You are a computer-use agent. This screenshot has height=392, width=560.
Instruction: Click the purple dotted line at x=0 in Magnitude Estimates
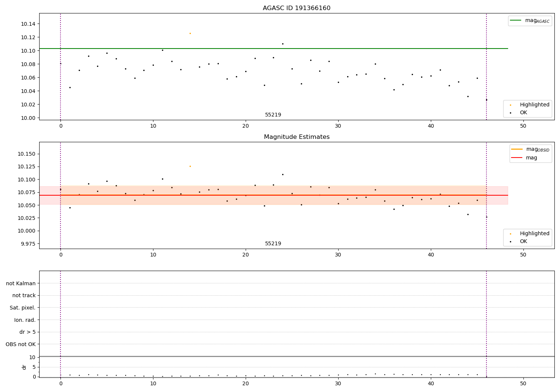pyautogui.click(x=60, y=195)
